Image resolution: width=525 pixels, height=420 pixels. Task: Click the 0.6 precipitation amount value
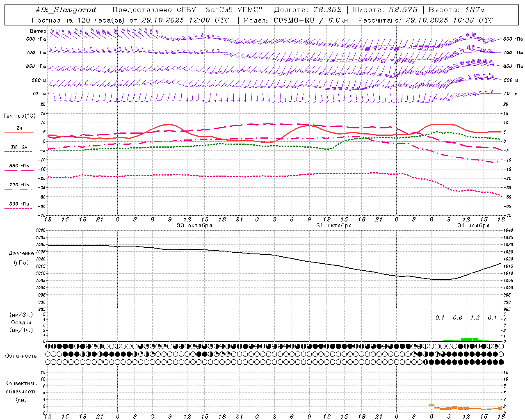[x=457, y=318]
